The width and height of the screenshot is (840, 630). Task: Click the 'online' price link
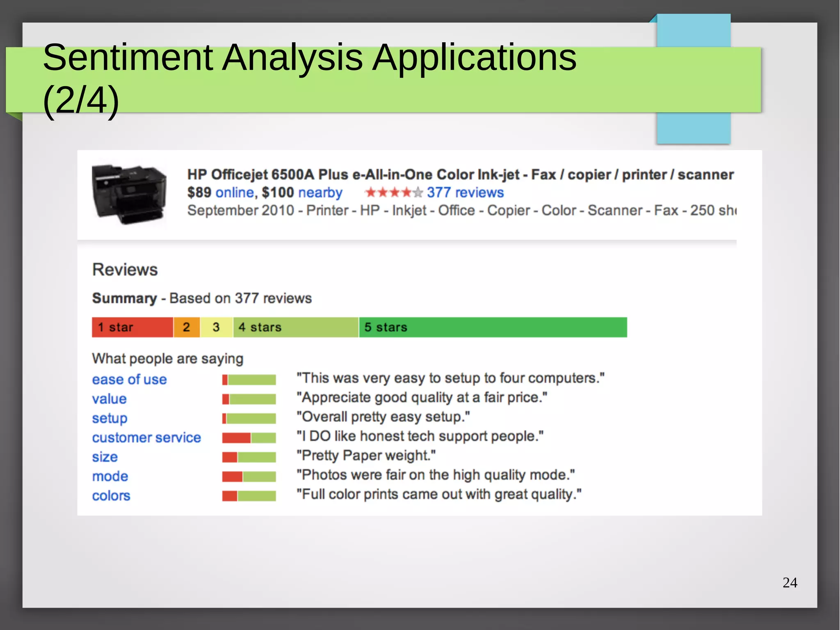pos(235,192)
